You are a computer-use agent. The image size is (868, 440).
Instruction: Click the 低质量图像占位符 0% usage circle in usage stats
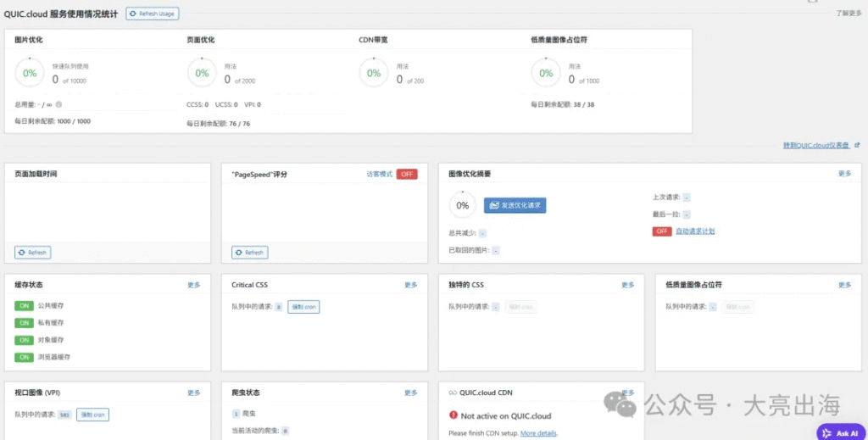(x=546, y=73)
